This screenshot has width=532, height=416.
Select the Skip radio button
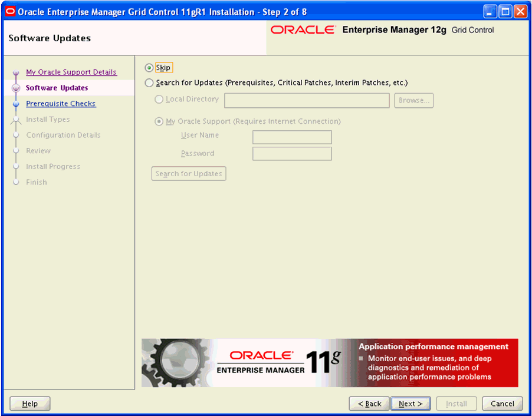point(149,68)
